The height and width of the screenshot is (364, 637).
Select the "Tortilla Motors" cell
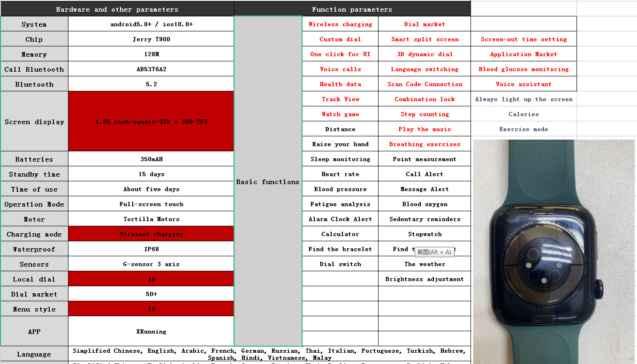pyautogui.click(x=151, y=219)
